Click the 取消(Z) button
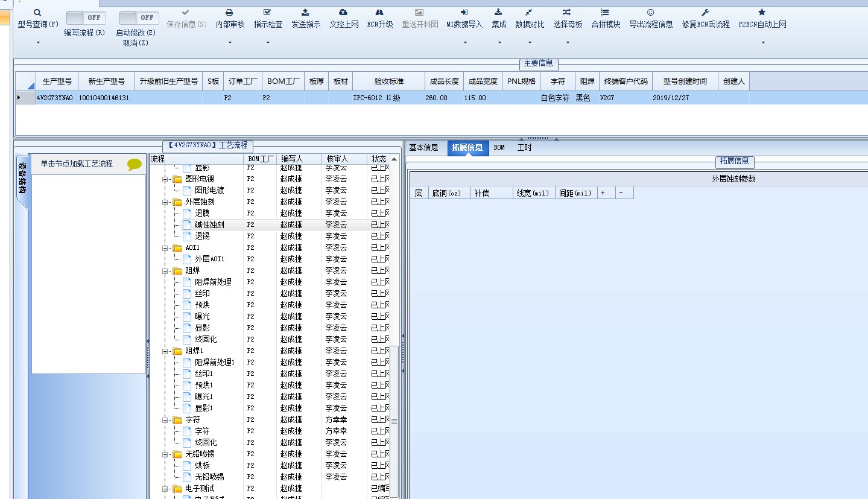Image resolution: width=868 pixels, height=499 pixels. coord(135,43)
